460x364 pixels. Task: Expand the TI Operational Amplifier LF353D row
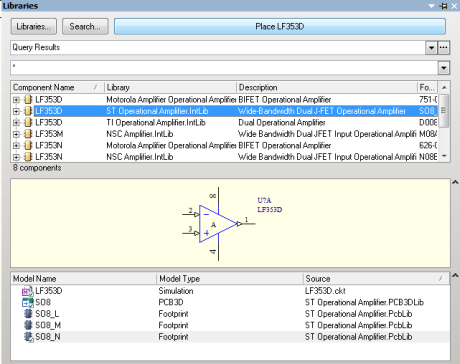tap(16, 123)
